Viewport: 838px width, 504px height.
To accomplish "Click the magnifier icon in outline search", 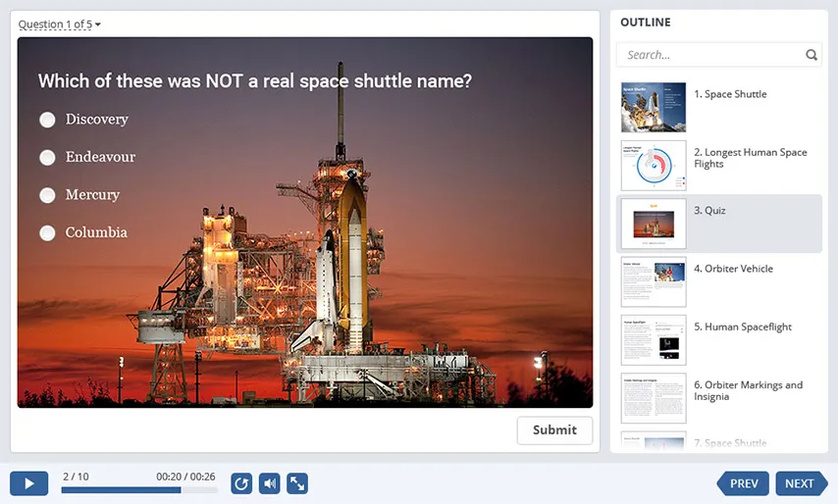I will 812,55.
